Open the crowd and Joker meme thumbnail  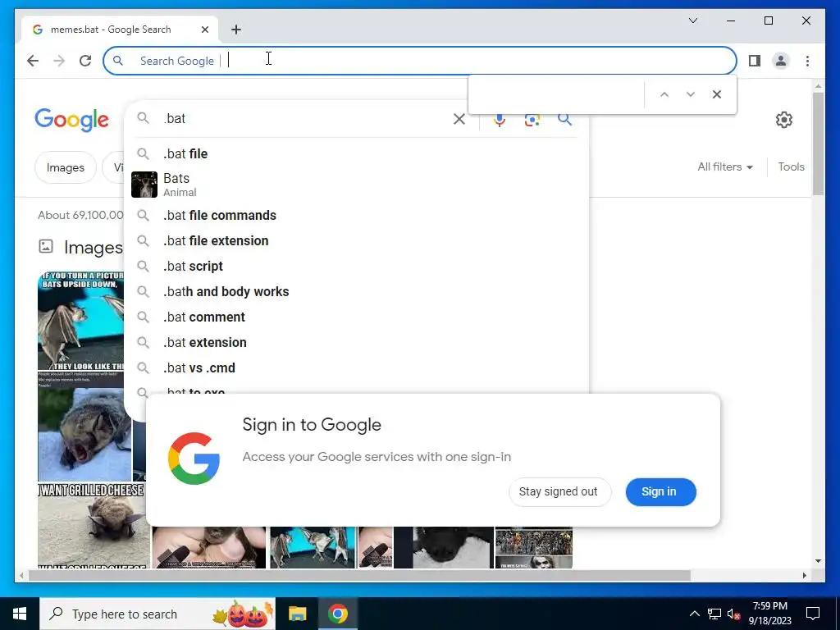point(533,547)
